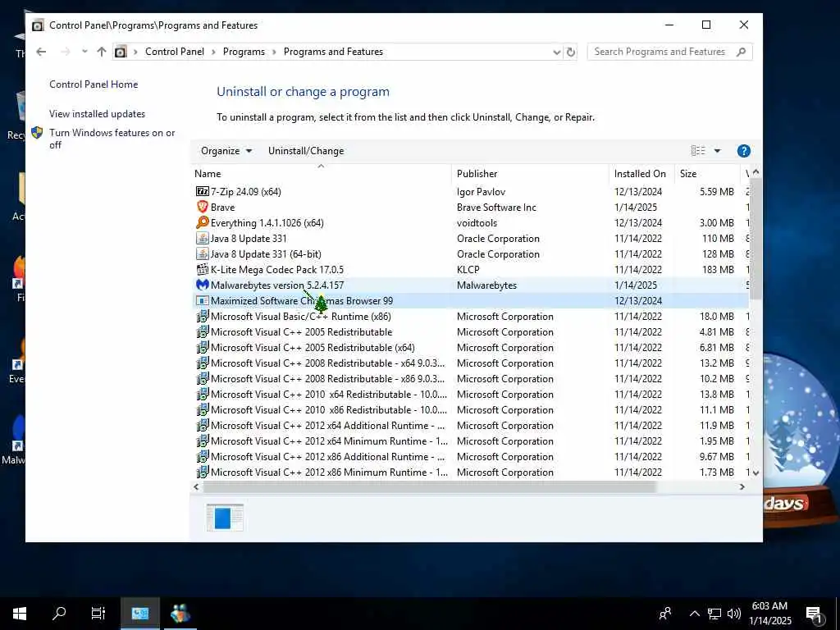Click the Java 8 Update 331 (64-bit) icon
Screen dimensions: 840x630
[202, 254]
